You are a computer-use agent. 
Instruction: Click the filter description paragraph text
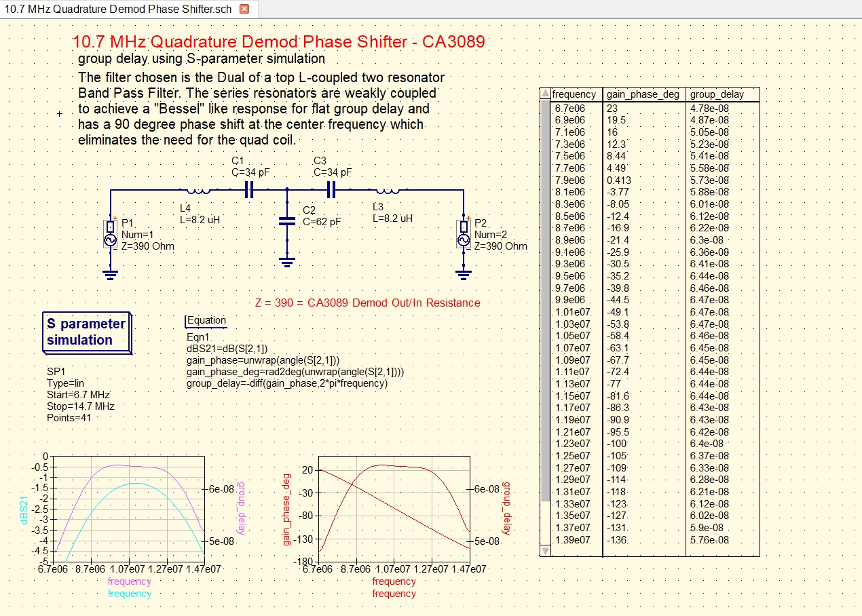pos(261,109)
